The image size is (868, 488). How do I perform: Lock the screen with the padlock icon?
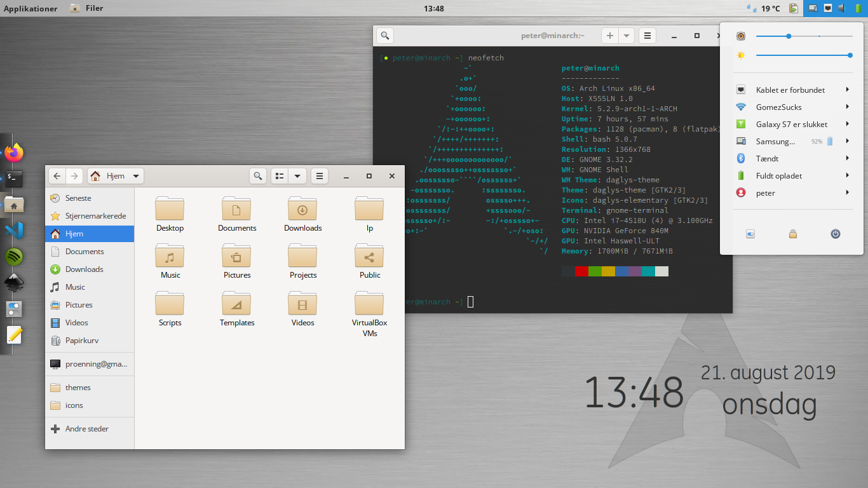pos(793,234)
